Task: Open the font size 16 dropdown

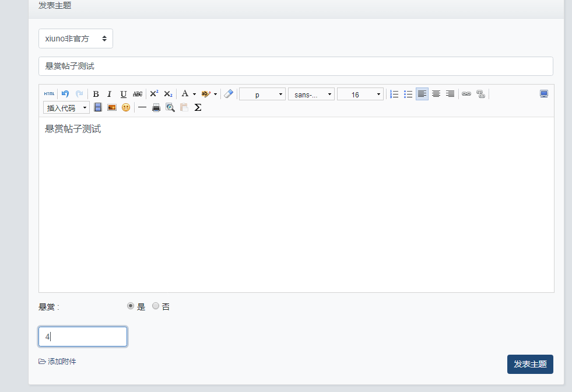Action: pyautogui.click(x=360, y=94)
